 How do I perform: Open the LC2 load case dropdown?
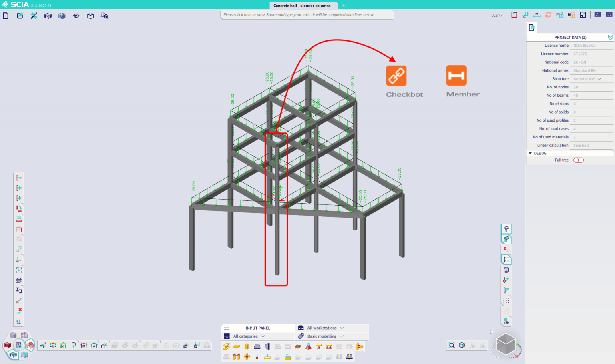496,15
